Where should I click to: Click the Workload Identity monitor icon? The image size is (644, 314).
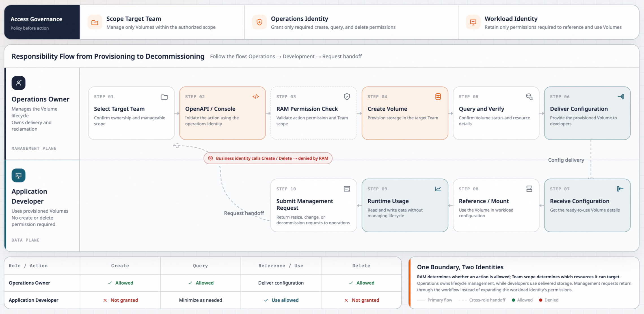click(473, 22)
